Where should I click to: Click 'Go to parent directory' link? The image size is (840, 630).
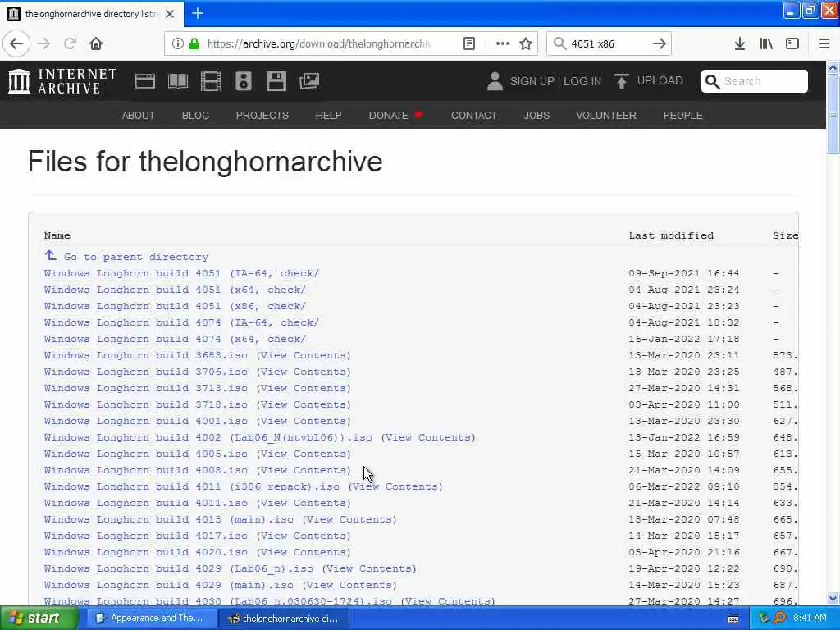pyautogui.click(x=136, y=257)
